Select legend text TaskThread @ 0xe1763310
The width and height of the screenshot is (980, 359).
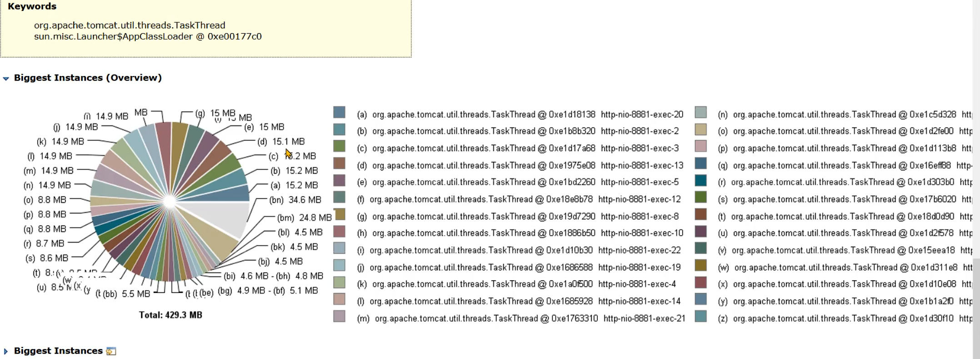click(x=546, y=319)
